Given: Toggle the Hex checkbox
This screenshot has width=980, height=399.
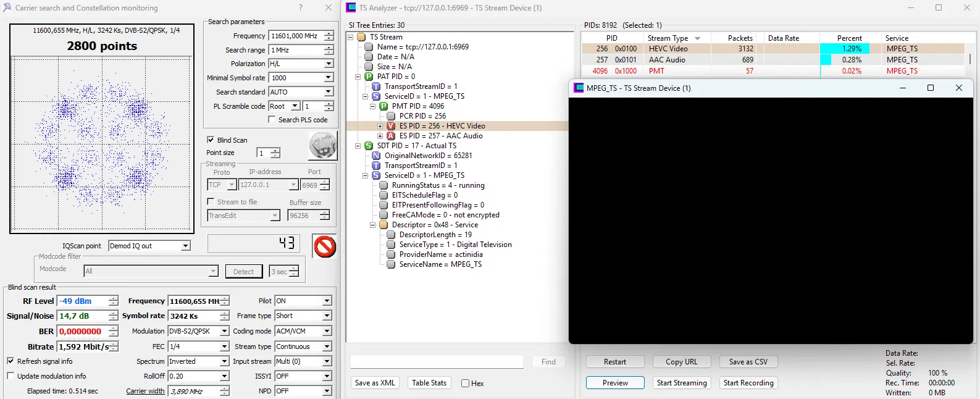Looking at the screenshot, I should (x=465, y=384).
